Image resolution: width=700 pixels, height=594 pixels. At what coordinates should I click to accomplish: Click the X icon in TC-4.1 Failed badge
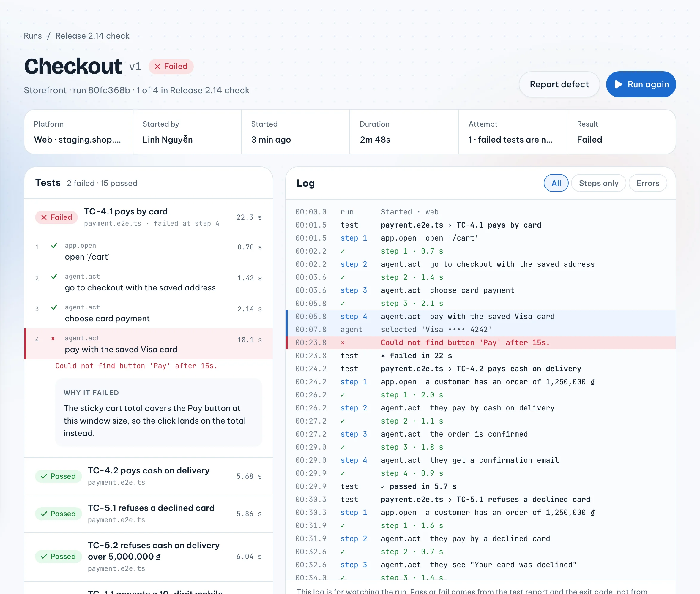coord(44,217)
